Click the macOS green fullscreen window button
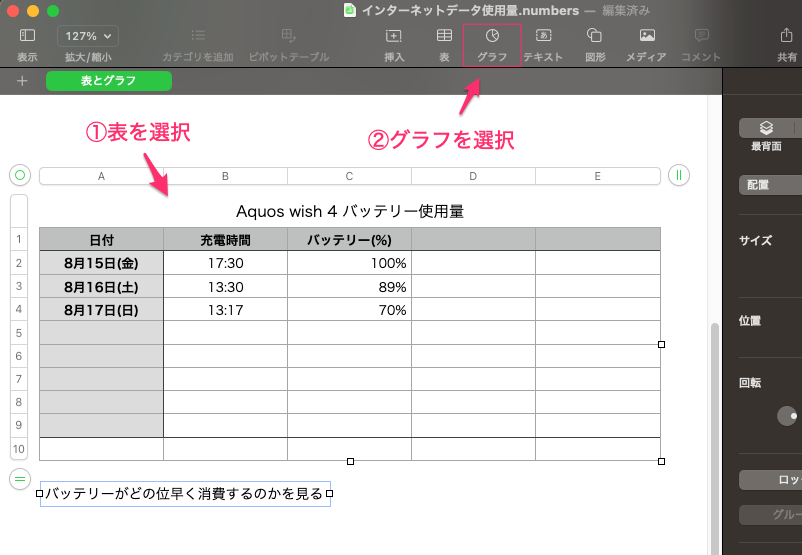Screen dimensions: 802x555 pyautogui.click(x=53, y=11)
